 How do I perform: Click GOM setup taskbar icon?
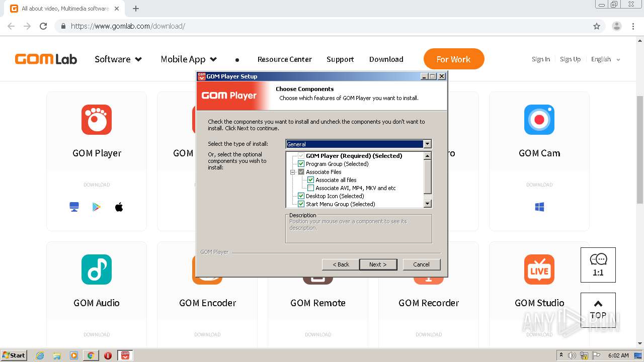point(125,355)
